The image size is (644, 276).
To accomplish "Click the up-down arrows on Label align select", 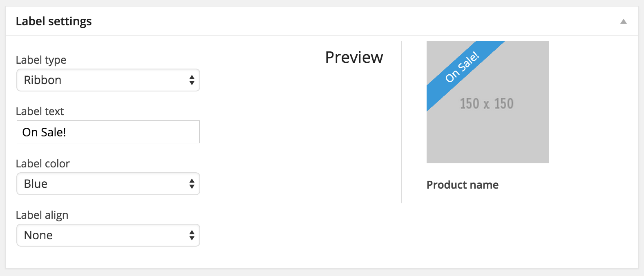I will tap(192, 235).
